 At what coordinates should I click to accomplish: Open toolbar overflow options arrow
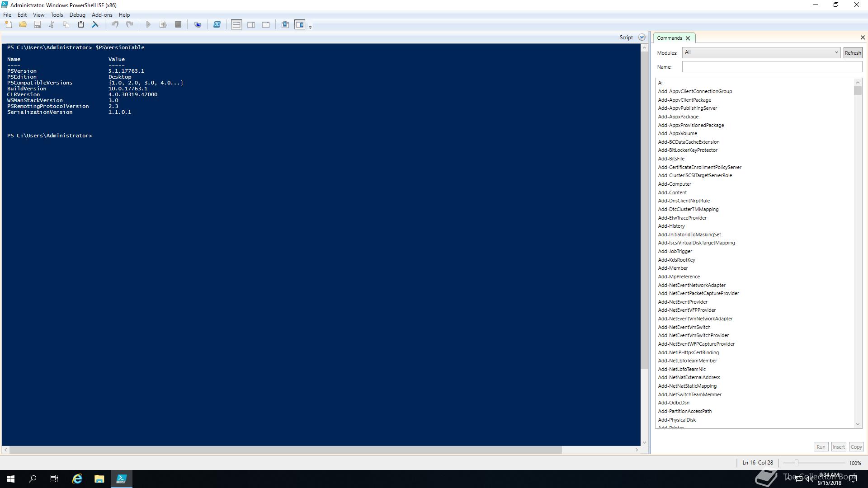pos(310,27)
